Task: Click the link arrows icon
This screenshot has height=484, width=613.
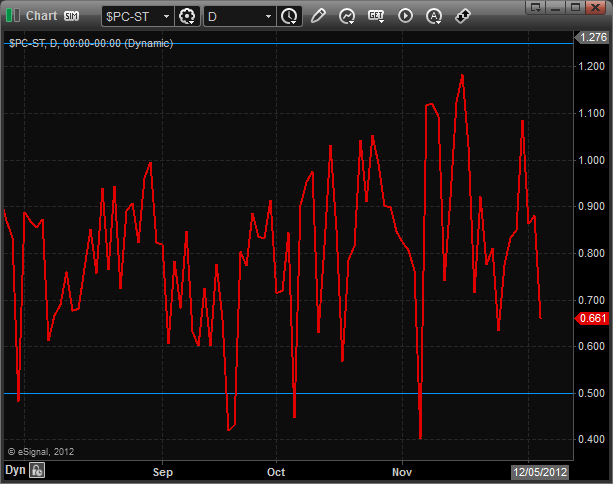Action: (x=462, y=16)
